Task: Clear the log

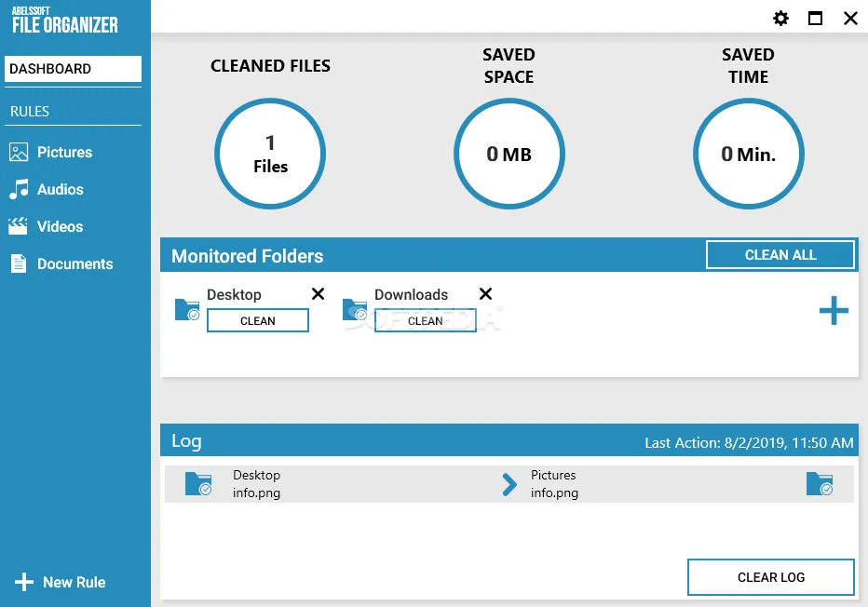Action: pyautogui.click(x=770, y=577)
